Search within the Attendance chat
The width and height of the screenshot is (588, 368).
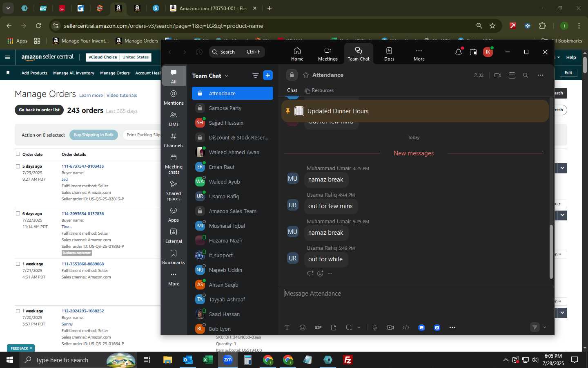pyautogui.click(x=526, y=75)
